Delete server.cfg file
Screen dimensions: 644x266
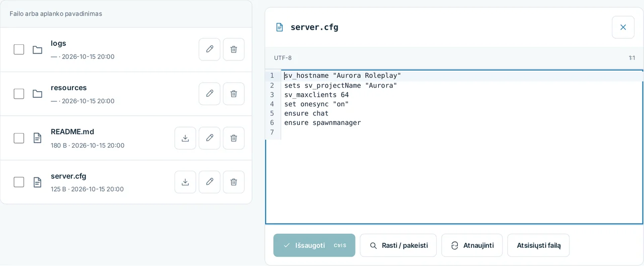click(233, 182)
